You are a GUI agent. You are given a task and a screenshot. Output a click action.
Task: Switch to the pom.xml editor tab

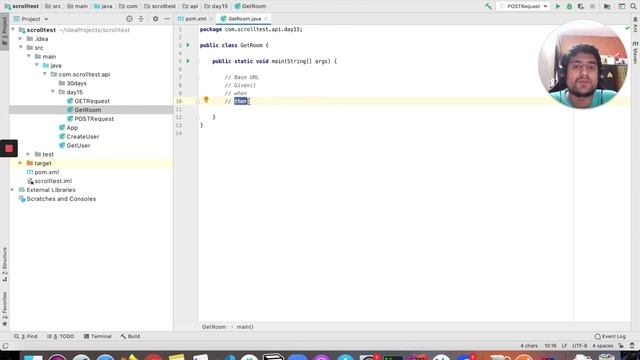point(196,19)
